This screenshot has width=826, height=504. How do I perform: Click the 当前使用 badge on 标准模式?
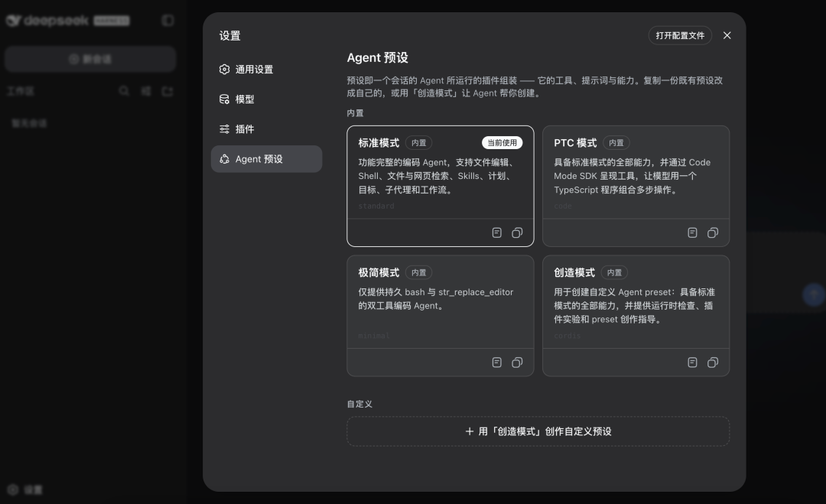click(502, 143)
